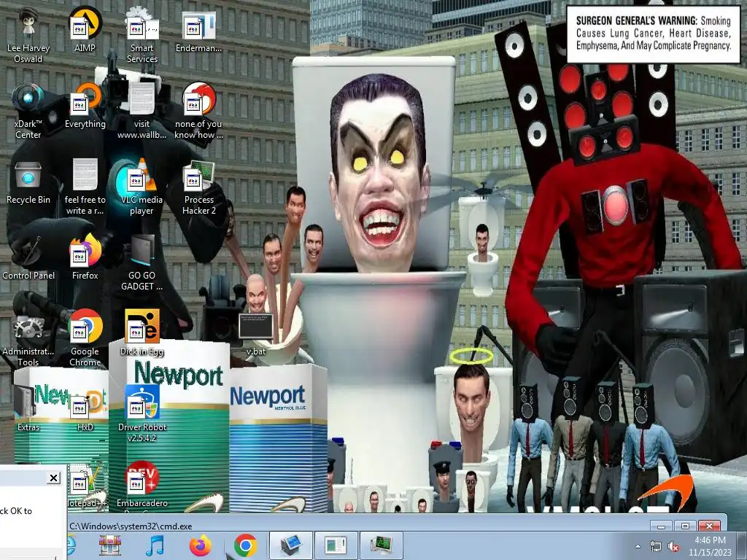This screenshot has height=560, width=747.
Task: Show hidden system tray icons arrow
Action: click(x=638, y=546)
